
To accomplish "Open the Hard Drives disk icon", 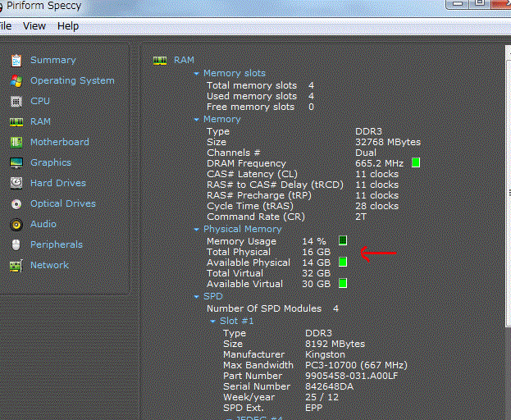I will 16,184.
